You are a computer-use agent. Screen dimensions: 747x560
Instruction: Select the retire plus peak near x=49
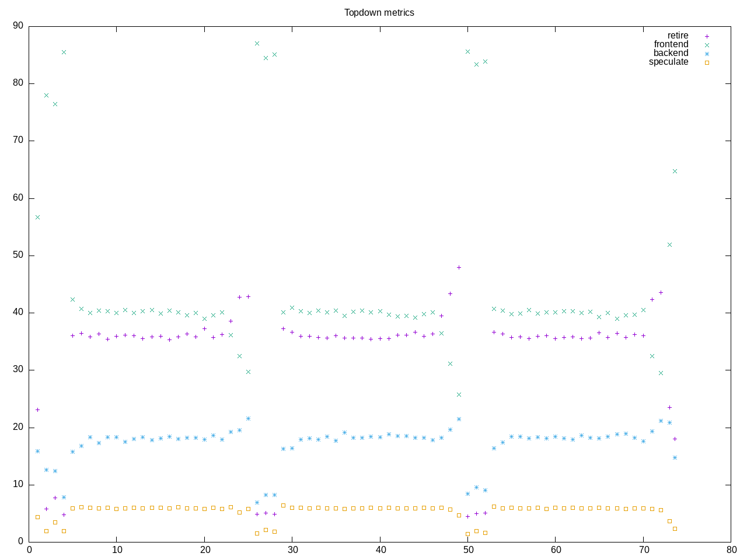coord(459,267)
